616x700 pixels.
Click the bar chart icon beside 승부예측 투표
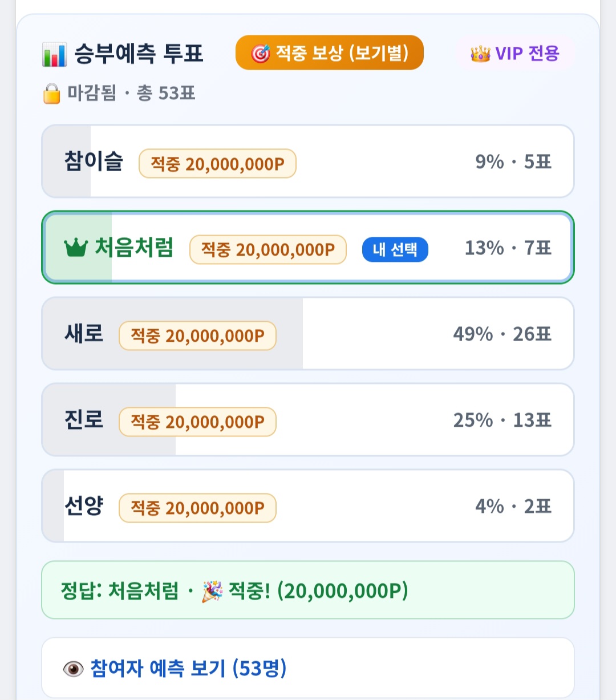55,54
